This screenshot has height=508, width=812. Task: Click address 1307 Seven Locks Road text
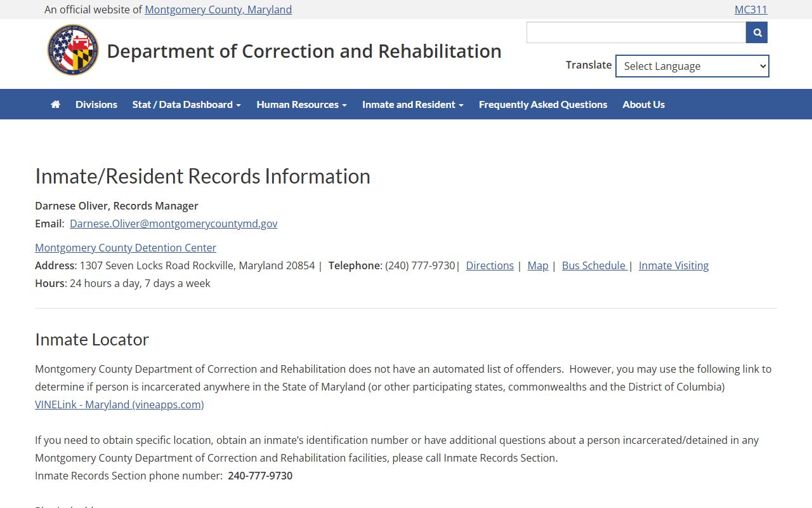click(x=174, y=265)
